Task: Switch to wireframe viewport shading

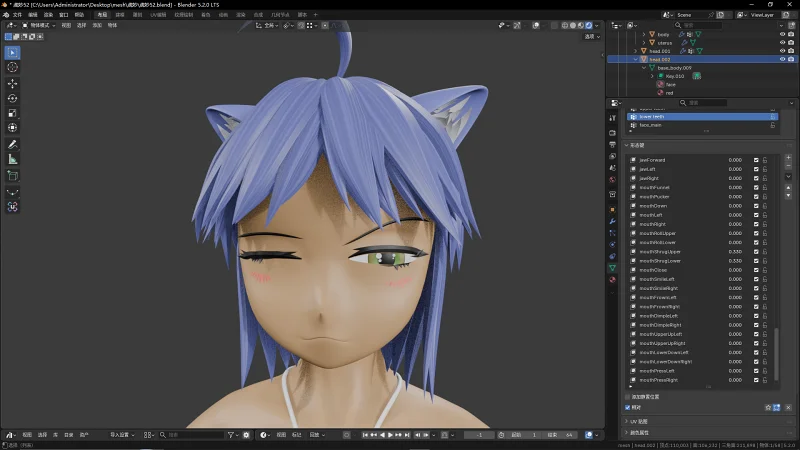Action: 565,25
